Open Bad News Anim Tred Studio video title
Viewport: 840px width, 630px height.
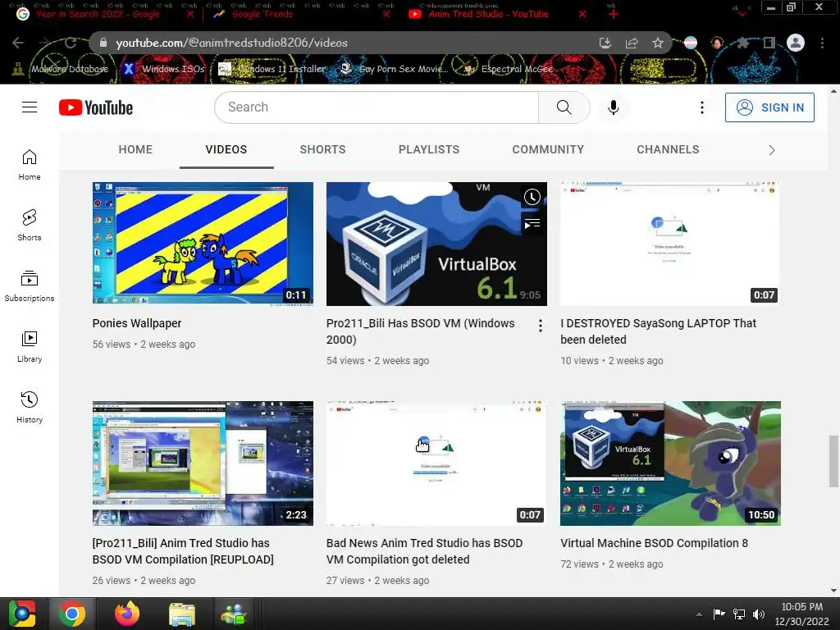(424, 550)
